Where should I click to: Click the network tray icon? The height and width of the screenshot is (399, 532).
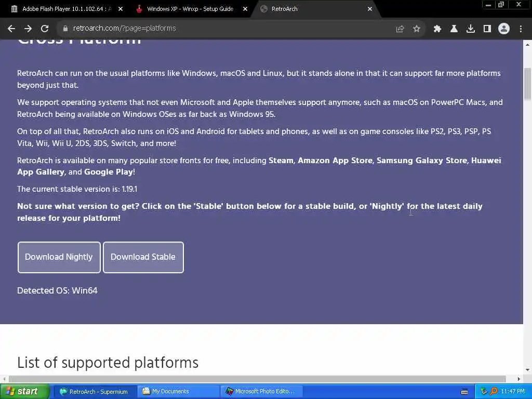coord(484,392)
